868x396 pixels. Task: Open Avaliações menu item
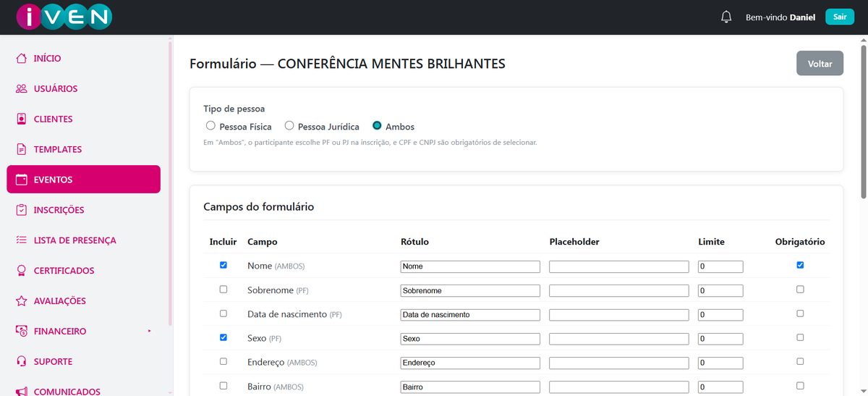(x=83, y=301)
